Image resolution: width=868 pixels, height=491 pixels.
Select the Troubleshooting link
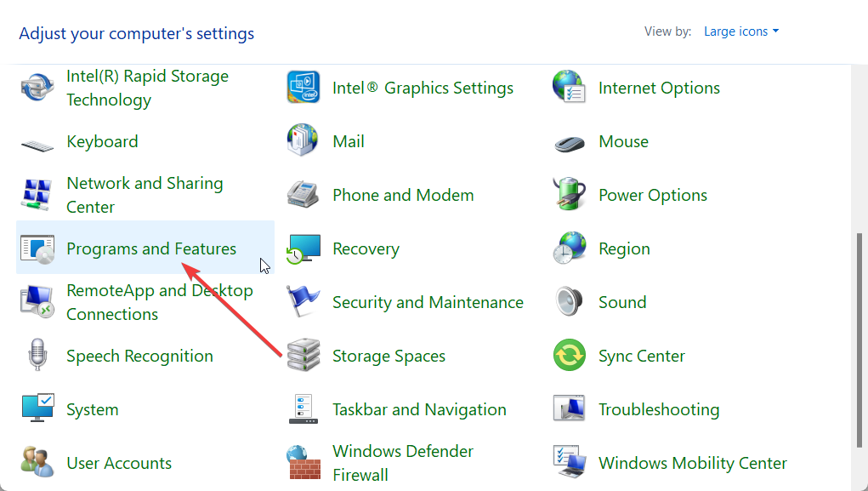(x=659, y=409)
